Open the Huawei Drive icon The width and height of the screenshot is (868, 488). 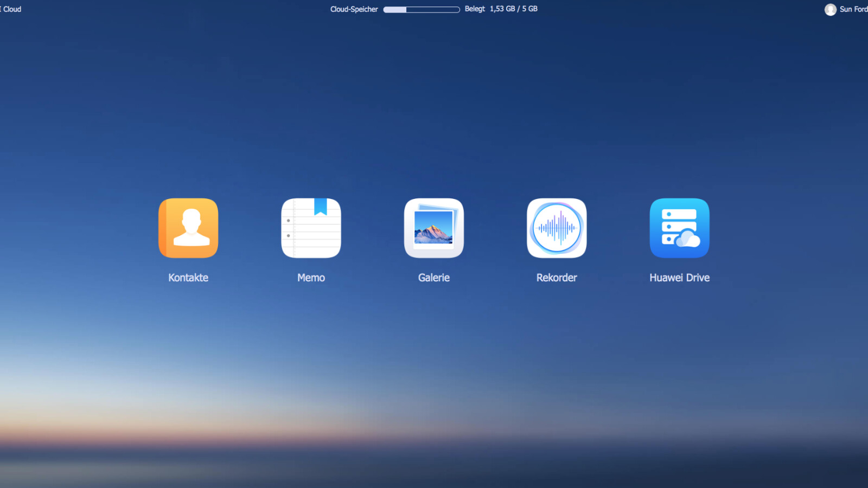679,228
